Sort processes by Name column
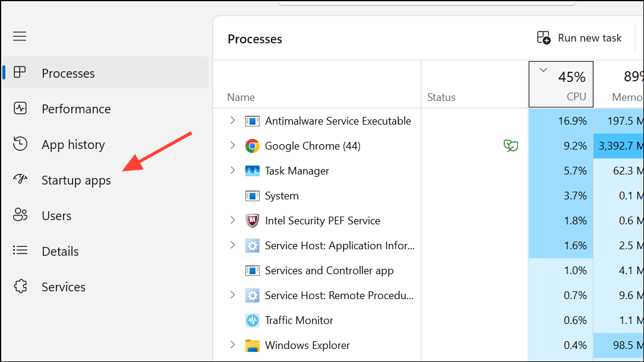The image size is (644, 362). (317, 84)
